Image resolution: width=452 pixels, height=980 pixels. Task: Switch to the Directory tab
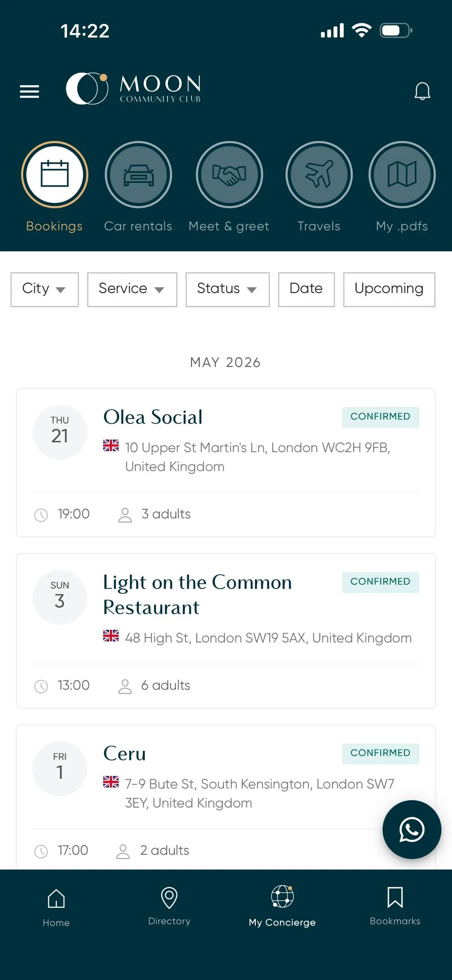[x=169, y=906]
